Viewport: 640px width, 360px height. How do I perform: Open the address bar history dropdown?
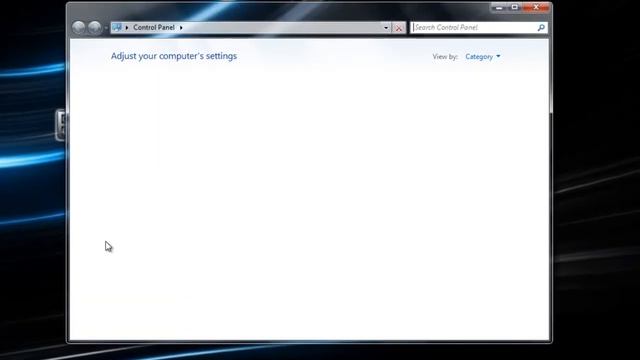(386, 28)
